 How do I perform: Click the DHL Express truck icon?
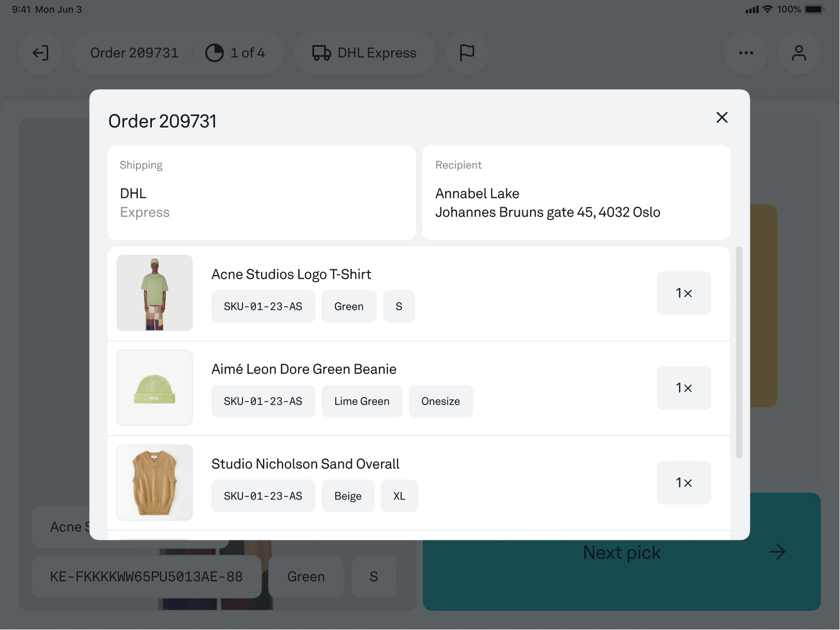tap(321, 53)
